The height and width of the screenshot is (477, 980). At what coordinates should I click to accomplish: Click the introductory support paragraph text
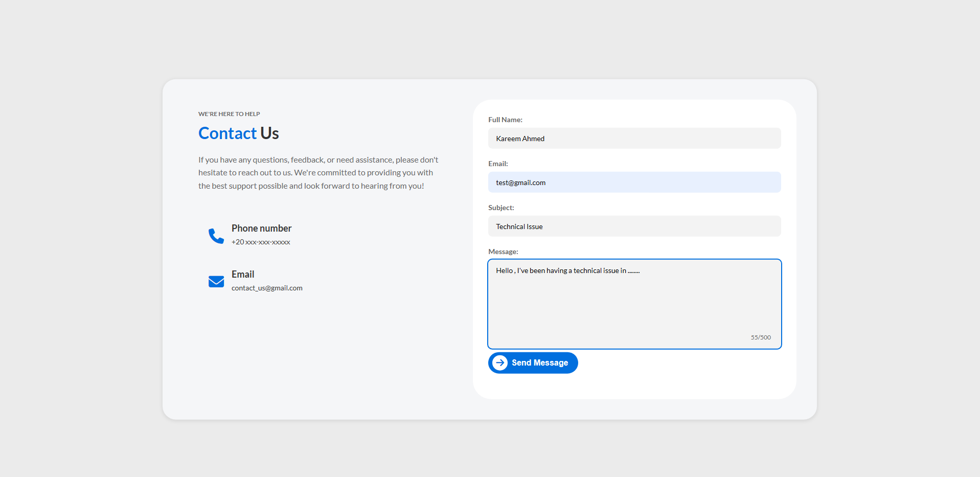pos(318,172)
